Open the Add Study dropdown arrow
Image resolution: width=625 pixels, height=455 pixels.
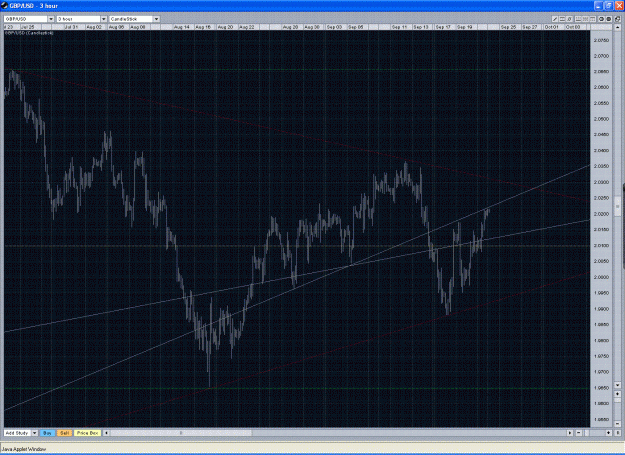tap(34, 433)
